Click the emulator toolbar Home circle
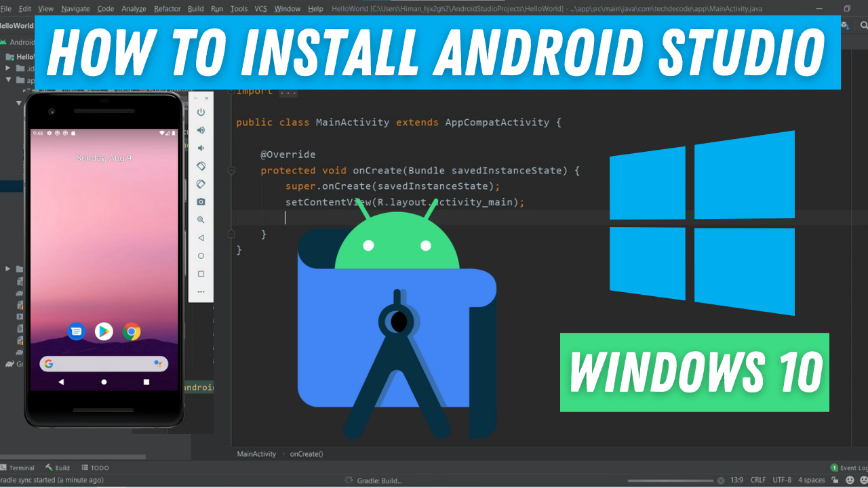 [201, 256]
